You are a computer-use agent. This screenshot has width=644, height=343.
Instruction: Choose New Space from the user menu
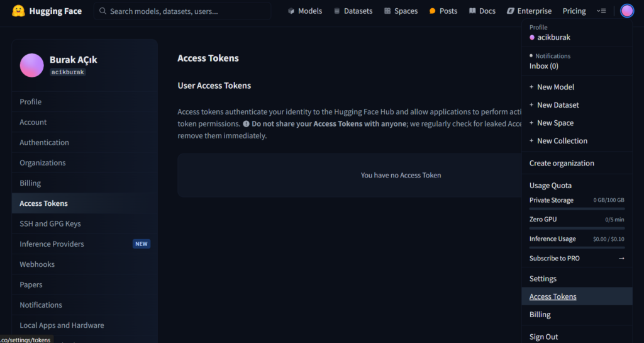tap(577, 123)
